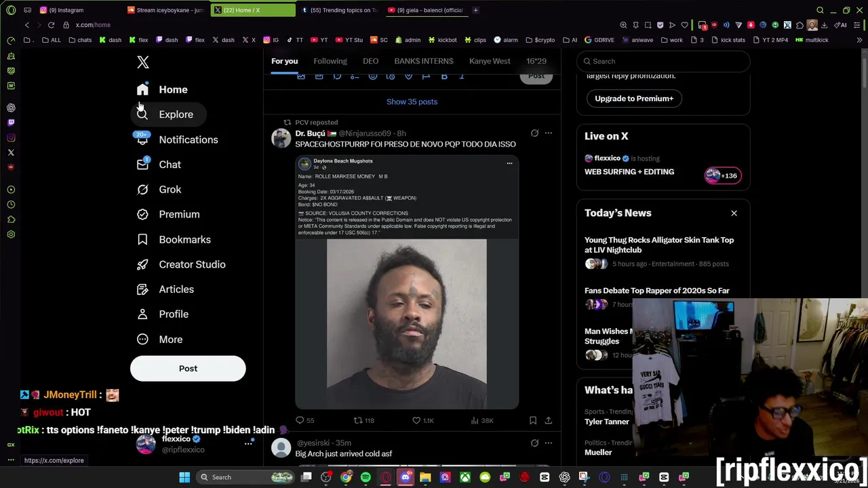This screenshot has height=488, width=868.
Task: Click Show 35 posts link
Action: click(x=412, y=102)
